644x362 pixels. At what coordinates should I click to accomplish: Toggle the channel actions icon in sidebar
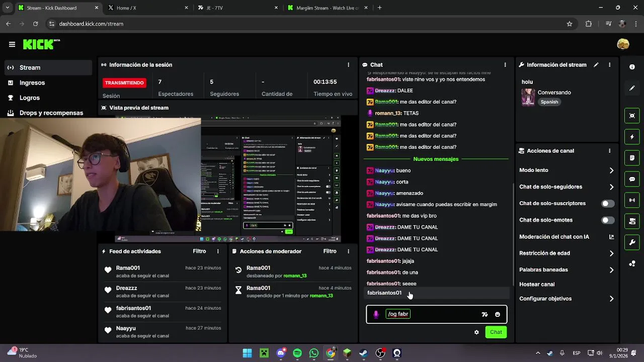point(632,221)
